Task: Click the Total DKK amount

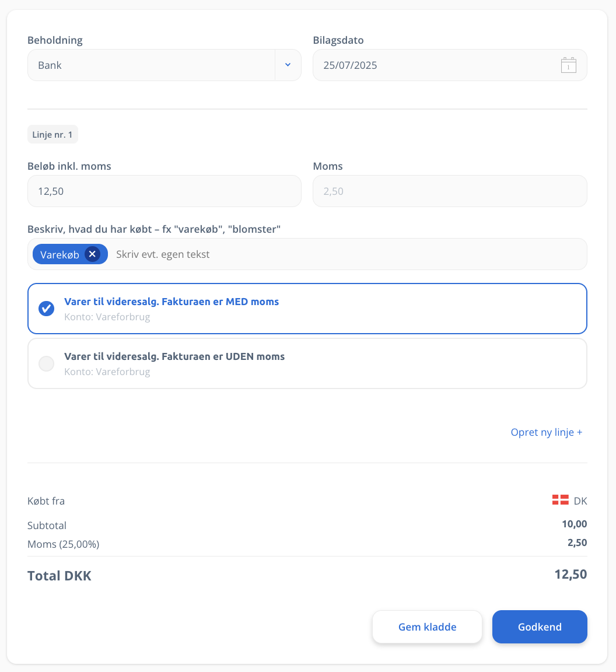Action: [570, 574]
